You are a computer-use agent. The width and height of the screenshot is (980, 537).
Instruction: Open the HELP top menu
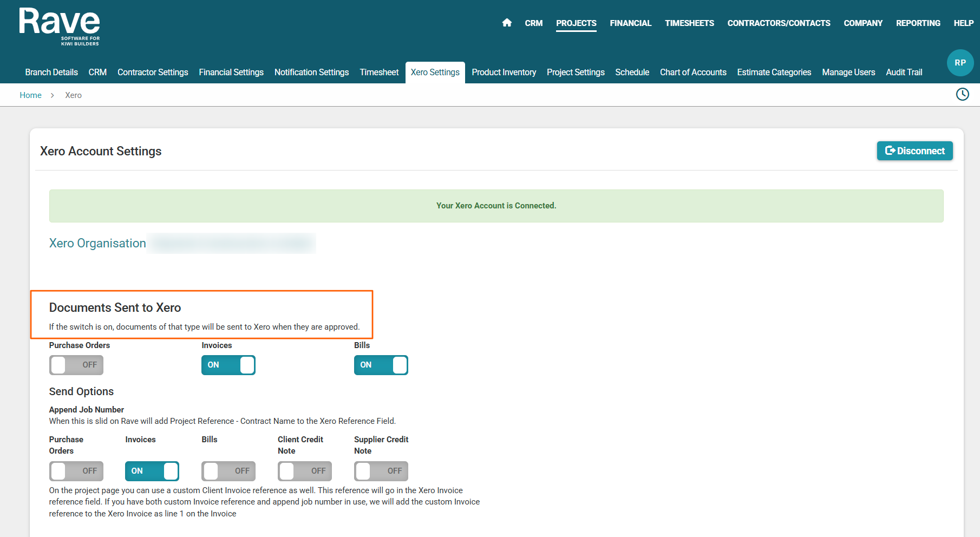[964, 23]
